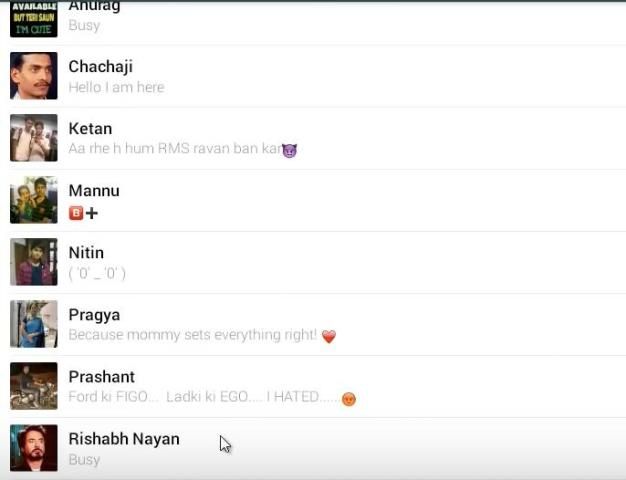Tap Ketan's profile picture
The width and height of the screenshot is (626, 480).
(34, 138)
